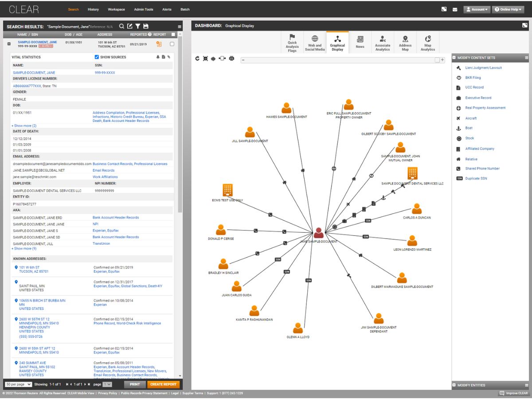Open the Search Results panel hamburger menu
This screenshot has width=532, height=399.
click(180, 27)
